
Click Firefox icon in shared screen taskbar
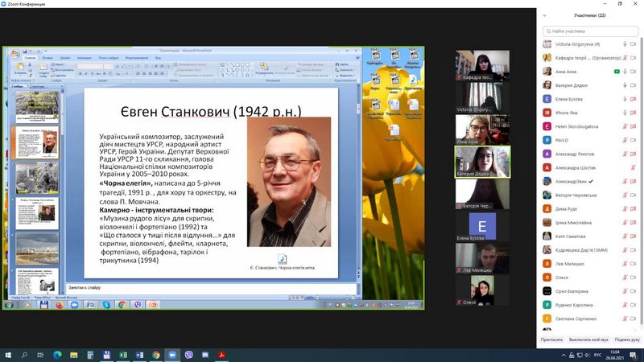pos(59,305)
